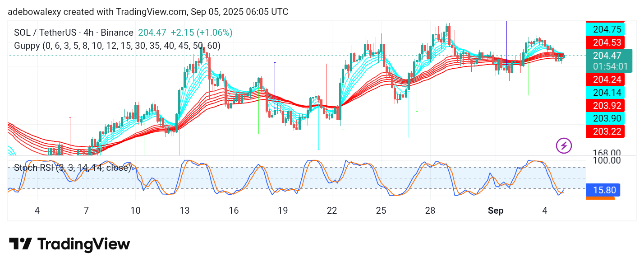
Task: Click the 22 date label on the time axis
Action: [x=332, y=211]
